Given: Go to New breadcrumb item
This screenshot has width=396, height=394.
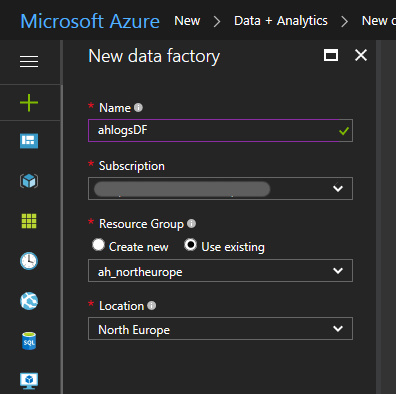Looking at the screenshot, I should point(187,21).
